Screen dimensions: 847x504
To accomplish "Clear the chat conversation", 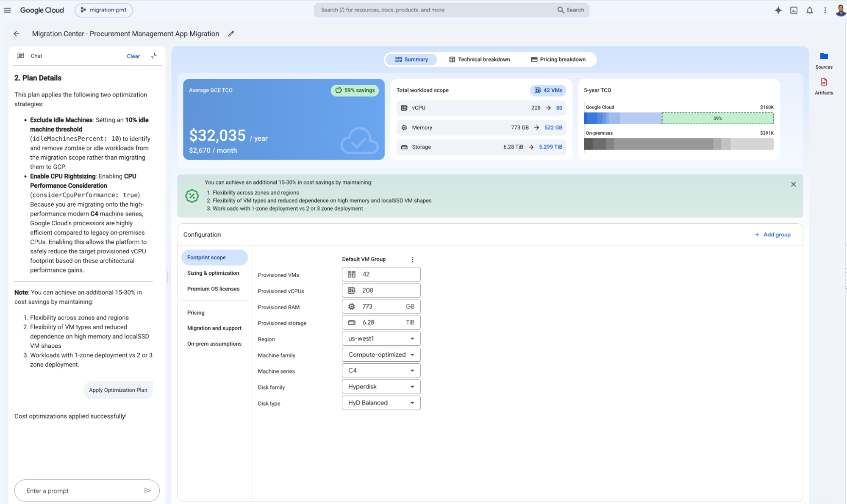I will [x=133, y=56].
